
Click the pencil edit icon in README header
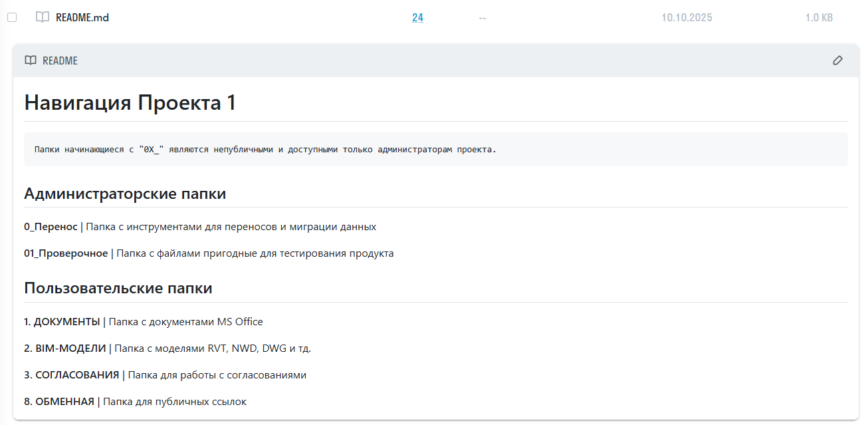click(837, 61)
